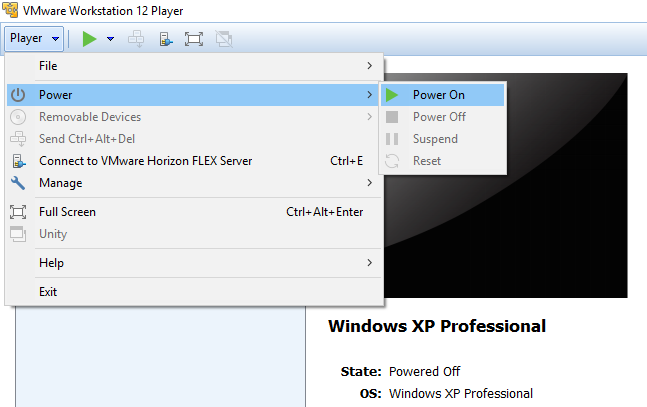Expand the Removable Devices chevron arrow
647x407 pixels.
point(370,117)
